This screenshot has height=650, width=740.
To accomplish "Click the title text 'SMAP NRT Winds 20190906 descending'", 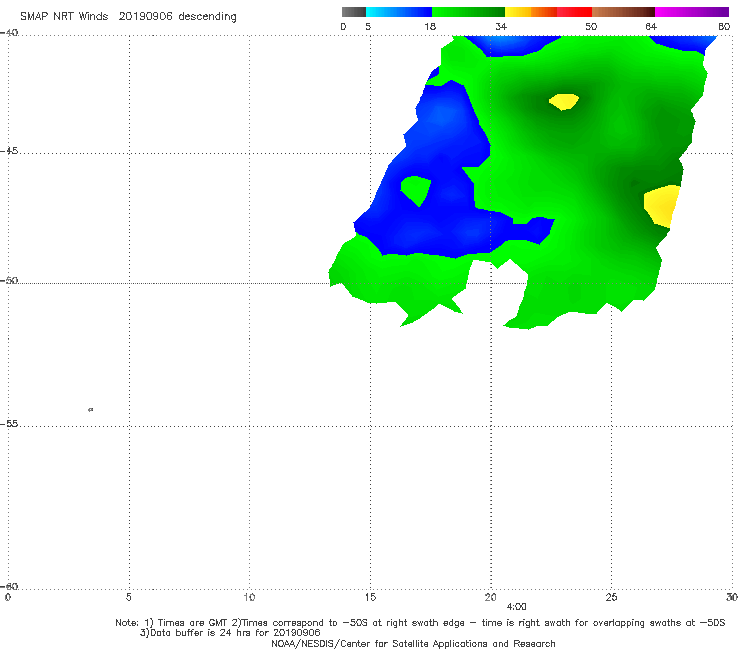I will point(128,17).
